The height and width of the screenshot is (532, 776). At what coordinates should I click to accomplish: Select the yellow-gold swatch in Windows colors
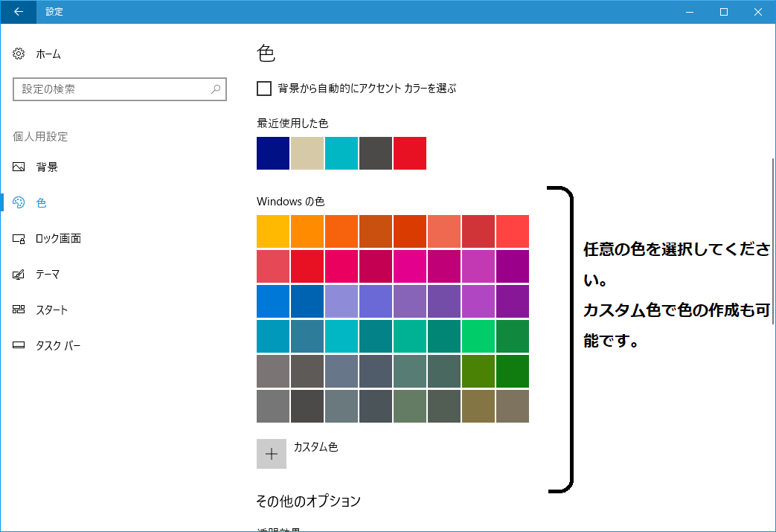273,231
